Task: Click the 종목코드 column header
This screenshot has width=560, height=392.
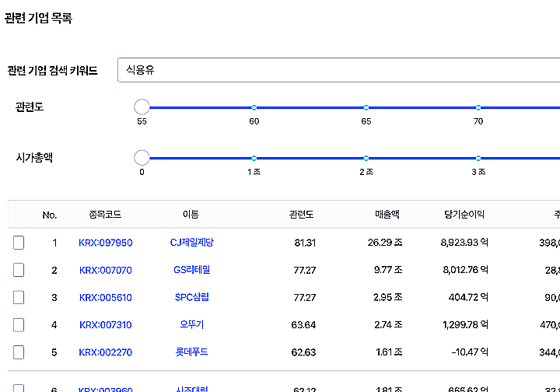Action: point(105,215)
